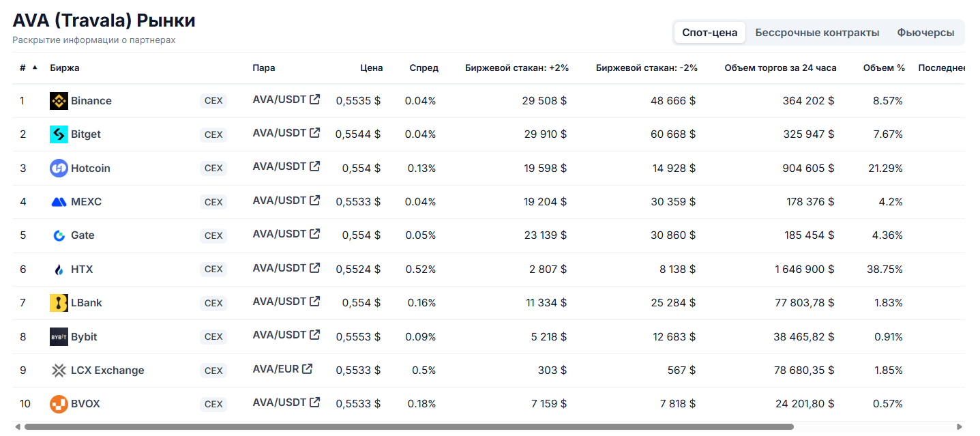Open the Gate exchange link
Image resolution: width=980 pixels, height=436 pixels.
pyautogui.click(x=83, y=235)
